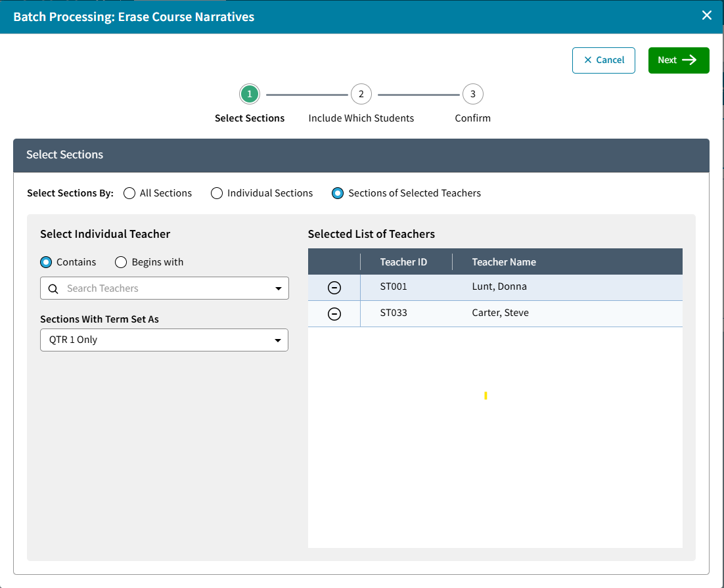The height and width of the screenshot is (588, 724).
Task: Click the Include Which Students step label
Action: (361, 118)
